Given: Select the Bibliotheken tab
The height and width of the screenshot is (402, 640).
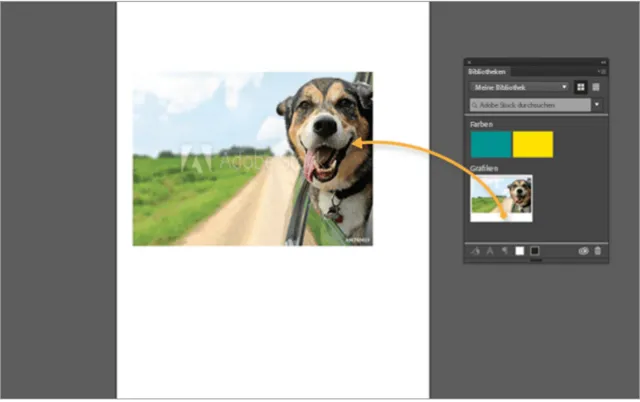Looking at the screenshot, I should tap(487, 72).
